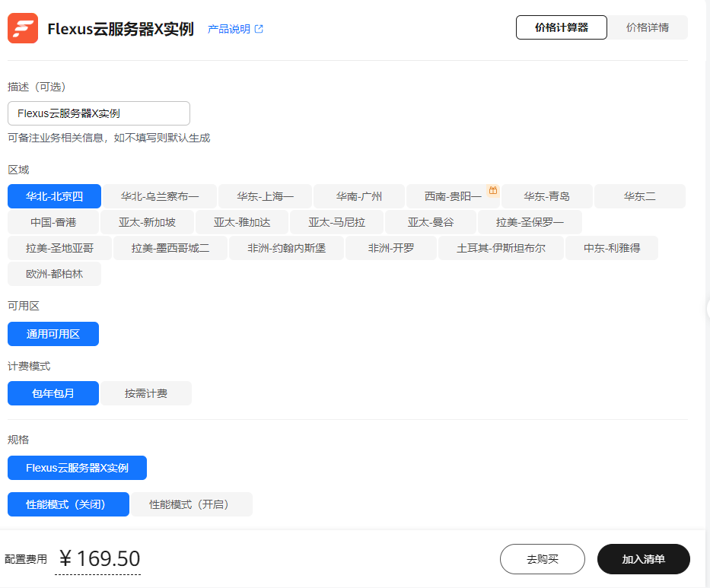710x588 pixels.
Task: Pick the 非洲-约翰内斯堡 region
Action: click(x=287, y=248)
